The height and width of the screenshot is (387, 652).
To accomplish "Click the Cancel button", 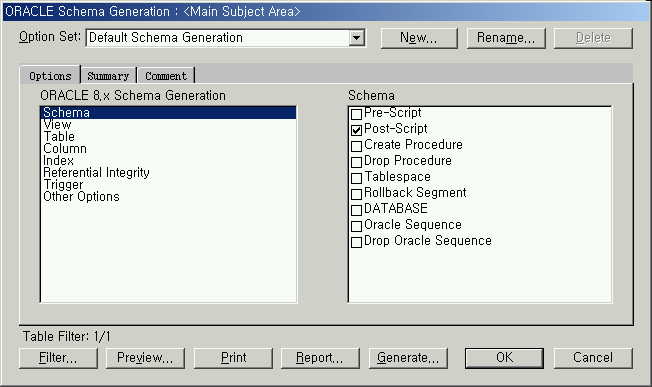I will pos(593,358).
